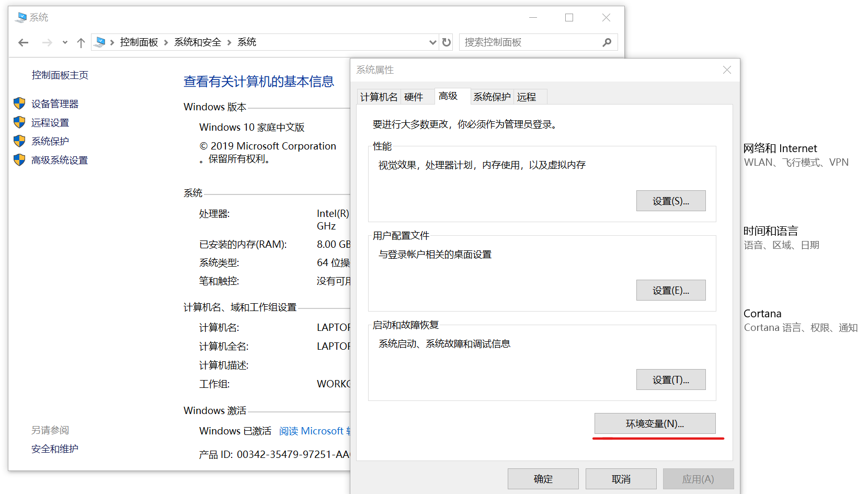Image resolution: width=868 pixels, height=494 pixels.
Task: Expand the forward navigation arrow
Action: click(x=47, y=42)
